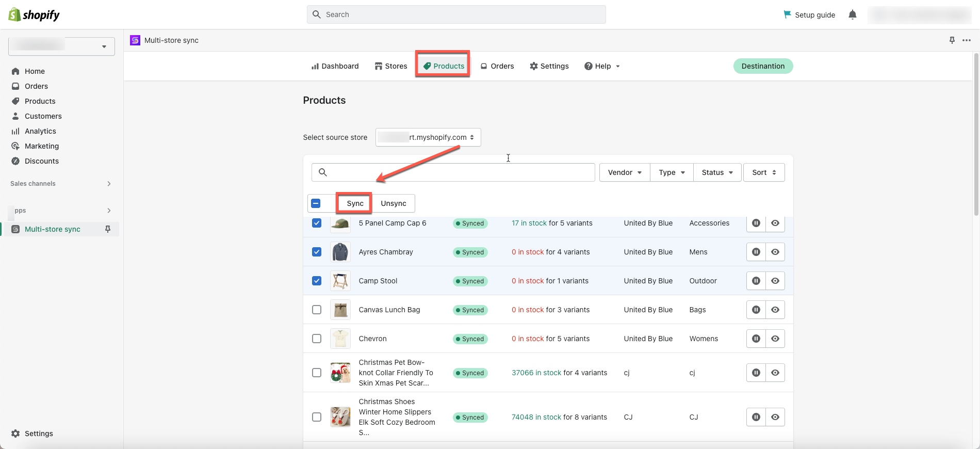This screenshot has width=980, height=449.
Task: Pause sync for Canvas Lunch Bag
Action: coord(756,310)
